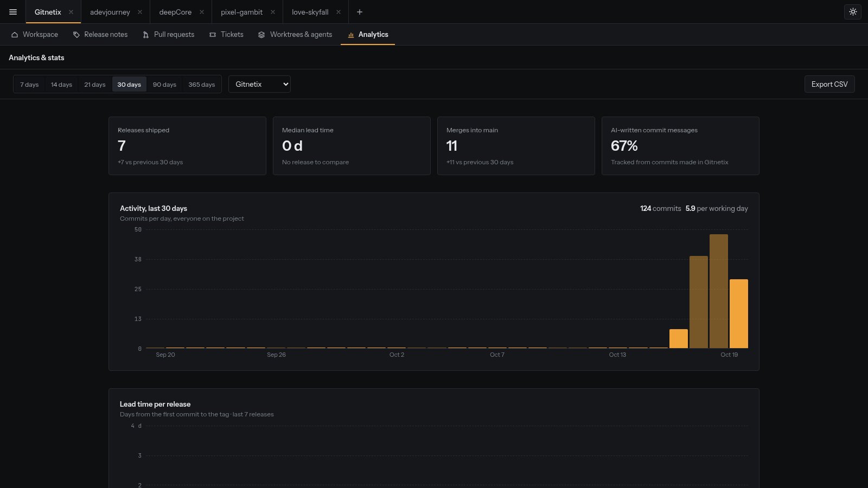Image resolution: width=868 pixels, height=488 pixels.
Task: Close the love-skyfall project tab
Action: point(339,12)
